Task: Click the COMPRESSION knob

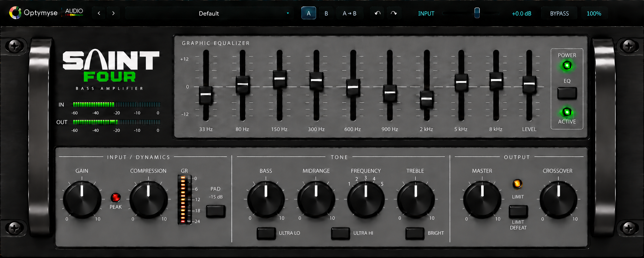Action: point(148,199)
